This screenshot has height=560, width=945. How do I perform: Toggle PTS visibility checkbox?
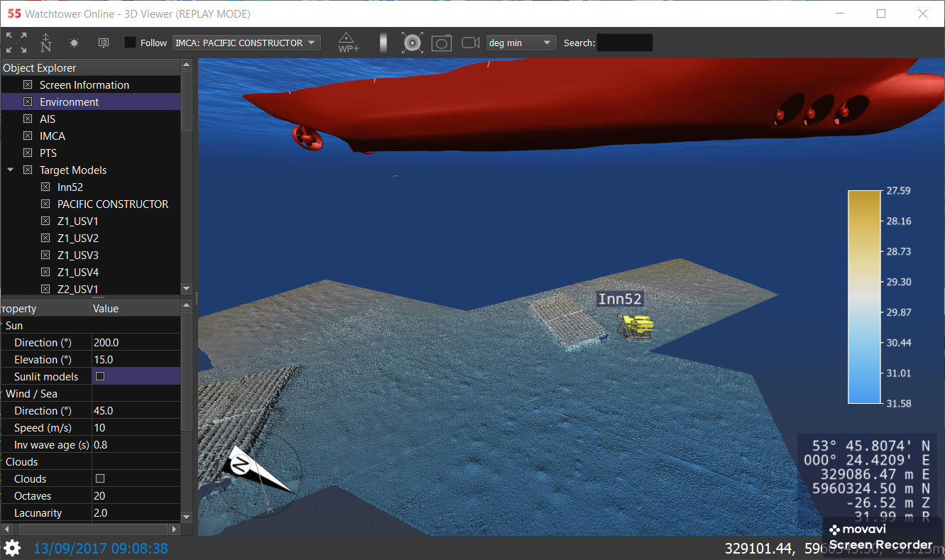pos(28,153)
